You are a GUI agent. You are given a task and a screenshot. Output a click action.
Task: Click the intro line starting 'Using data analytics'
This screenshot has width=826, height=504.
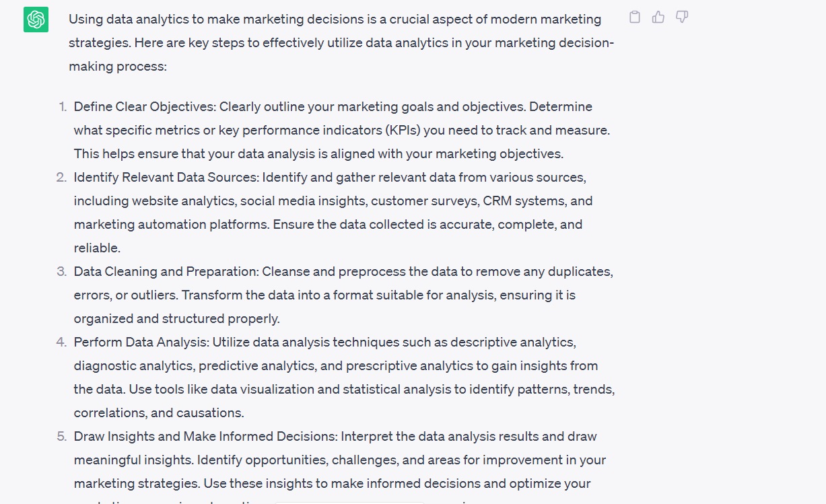pos(335,20)
